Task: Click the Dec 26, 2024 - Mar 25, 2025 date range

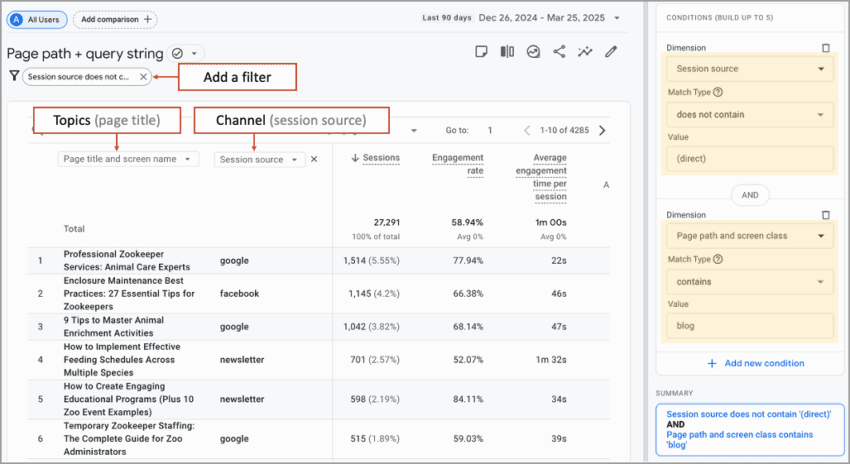Action: coord(542,17)
